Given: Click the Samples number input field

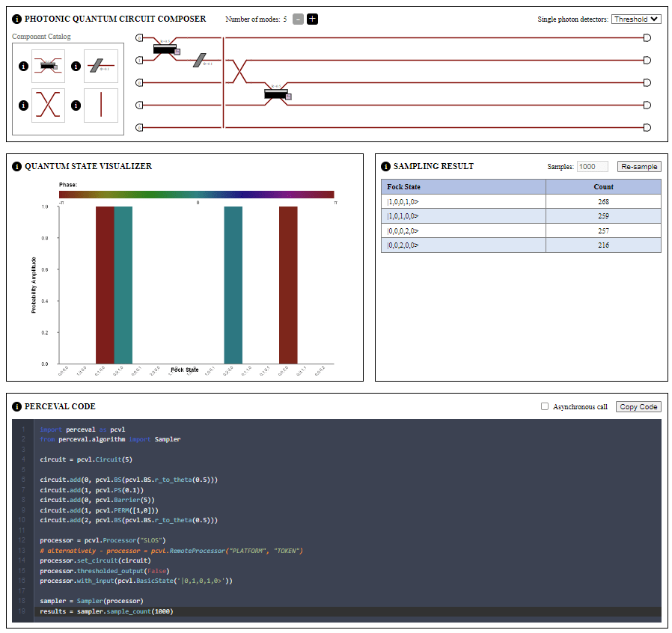Looking at the screenshot, I should pos(593,166).
